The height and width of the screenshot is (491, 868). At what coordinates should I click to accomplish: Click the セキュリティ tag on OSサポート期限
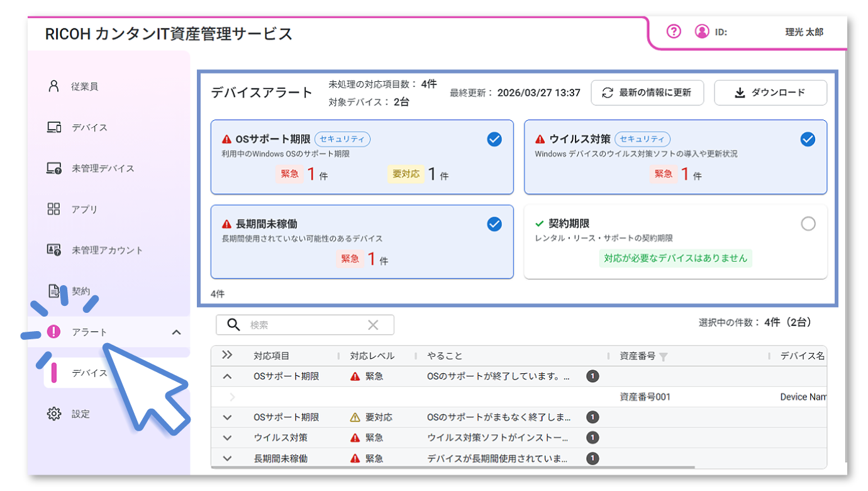343,139
